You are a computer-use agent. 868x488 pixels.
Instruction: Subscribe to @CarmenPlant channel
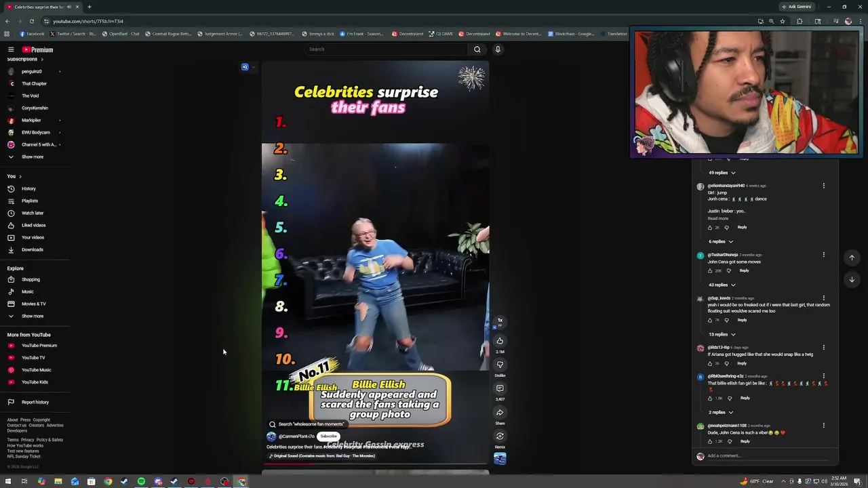click(328, 436)
